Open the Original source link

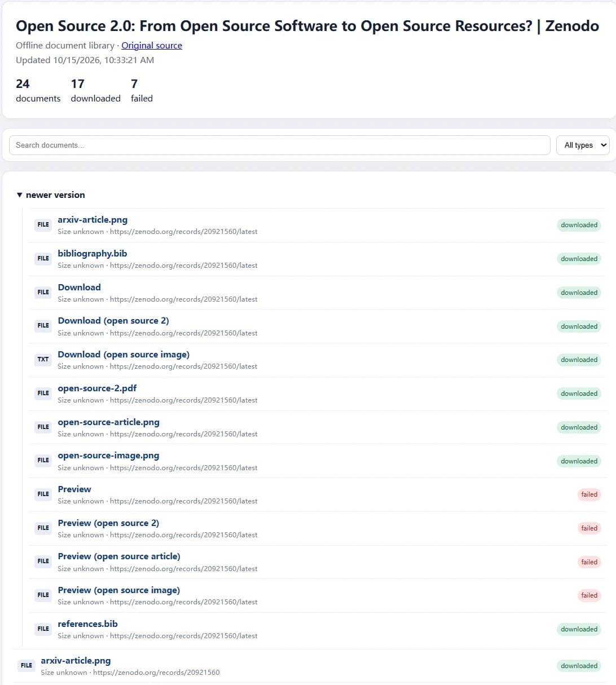pyautogui.click(x=152, y=46)
